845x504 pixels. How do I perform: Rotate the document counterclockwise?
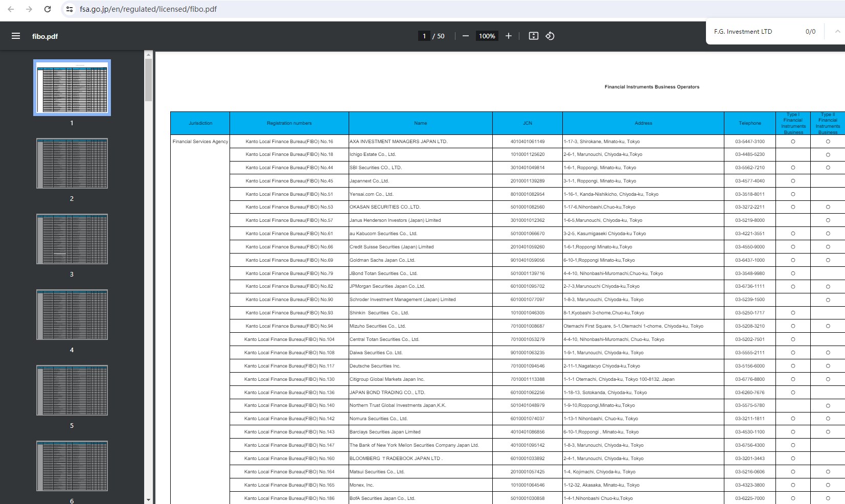pos(550,36)
